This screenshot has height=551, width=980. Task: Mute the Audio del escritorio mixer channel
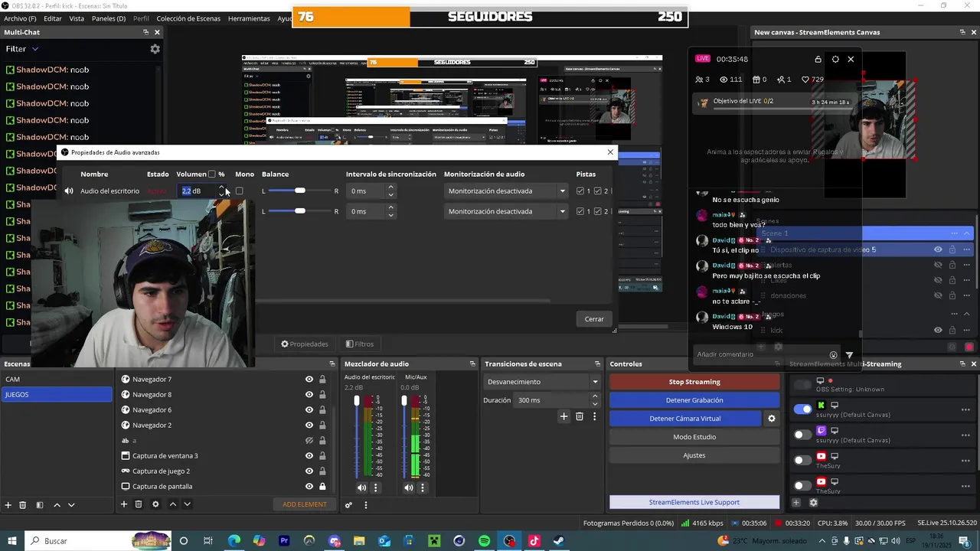361,487
